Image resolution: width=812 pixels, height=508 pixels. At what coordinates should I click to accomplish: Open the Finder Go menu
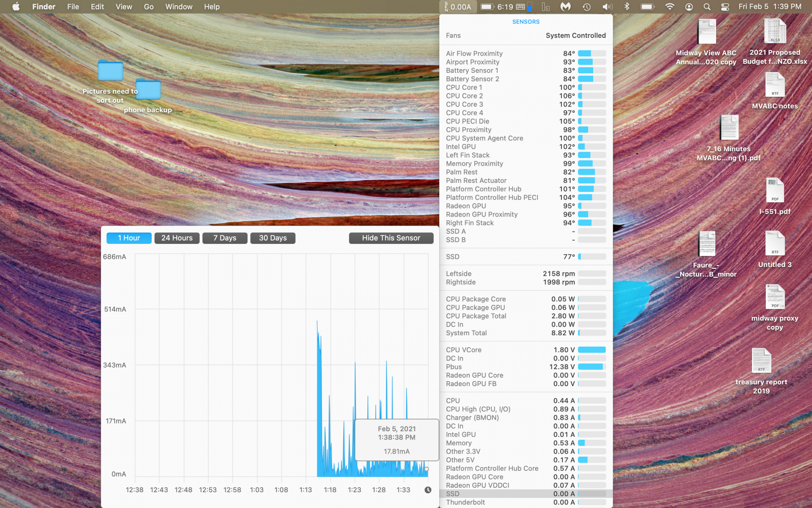pos(149,7)
